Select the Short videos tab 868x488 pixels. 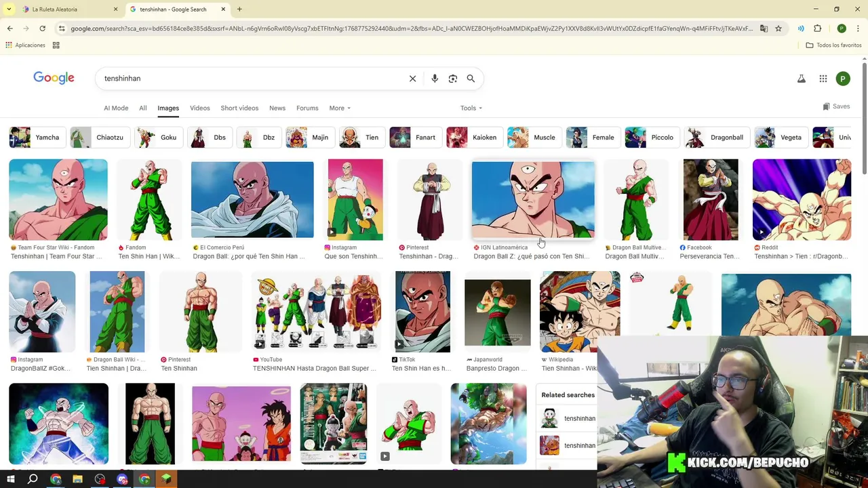[x=239, y=108]
